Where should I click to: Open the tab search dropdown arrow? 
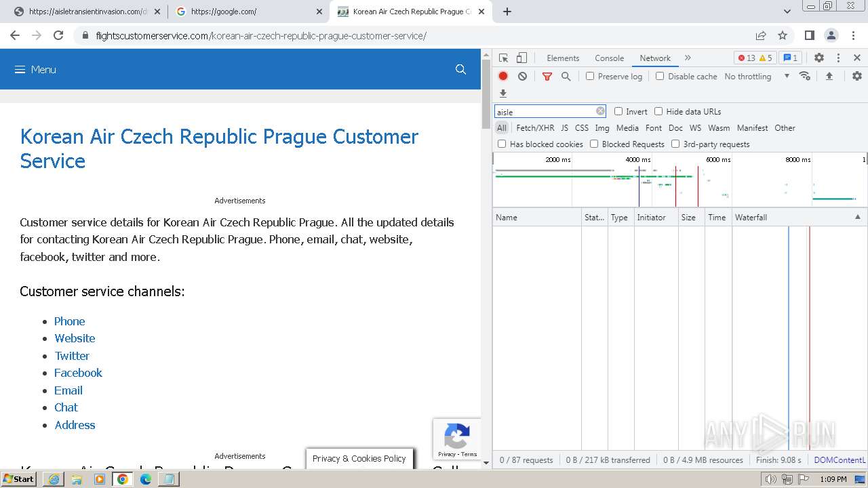tap(787, 12)
